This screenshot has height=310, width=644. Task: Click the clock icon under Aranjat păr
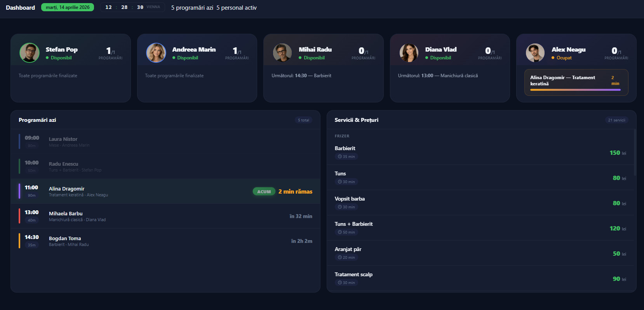pos(340,258)
